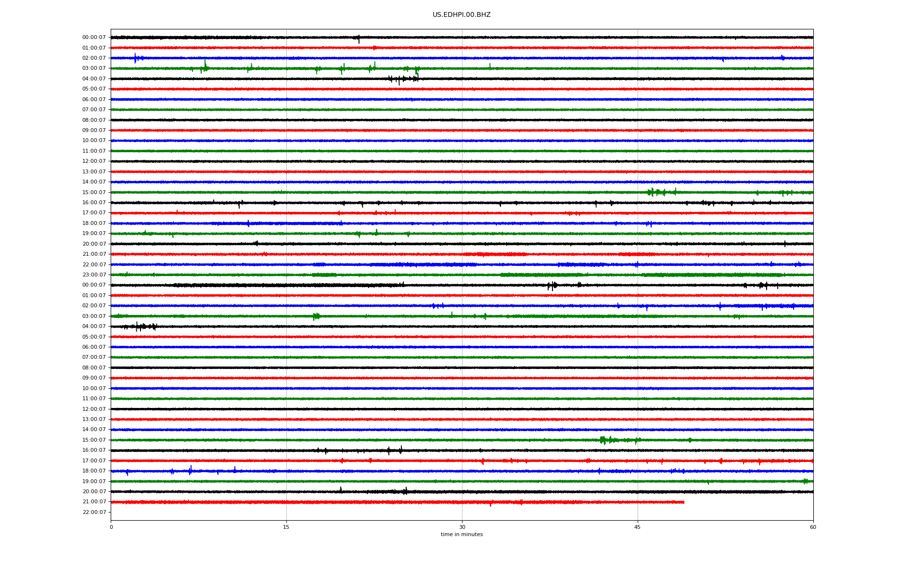Click the end of the last red trace
This screenshot has width=924, height=578.
(683, 502)
